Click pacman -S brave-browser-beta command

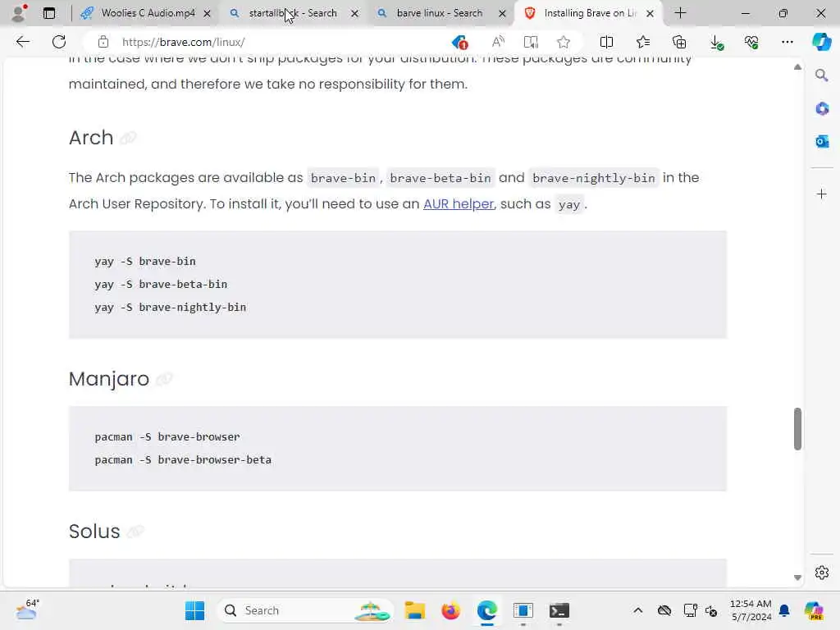pyautogui.click(x=183, y=460)
